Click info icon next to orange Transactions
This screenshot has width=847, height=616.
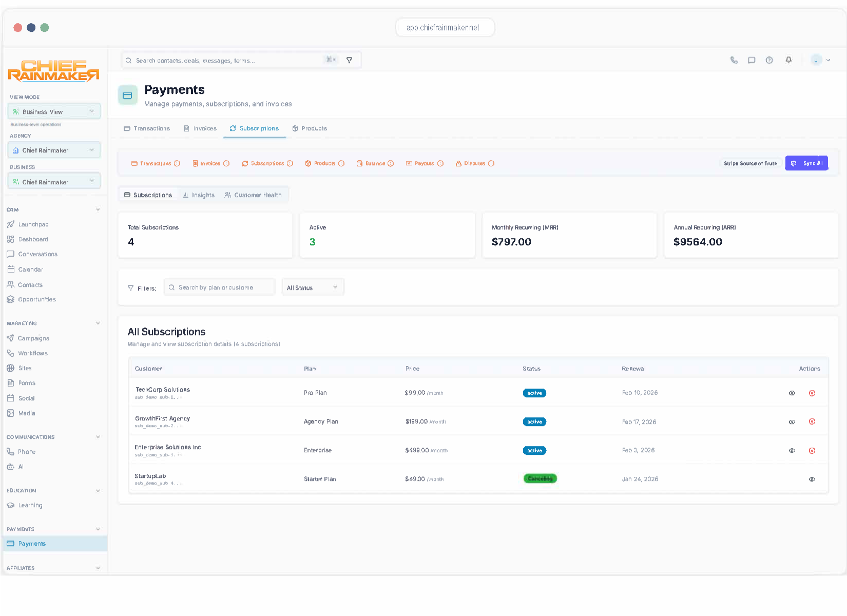tap(177, 163)
